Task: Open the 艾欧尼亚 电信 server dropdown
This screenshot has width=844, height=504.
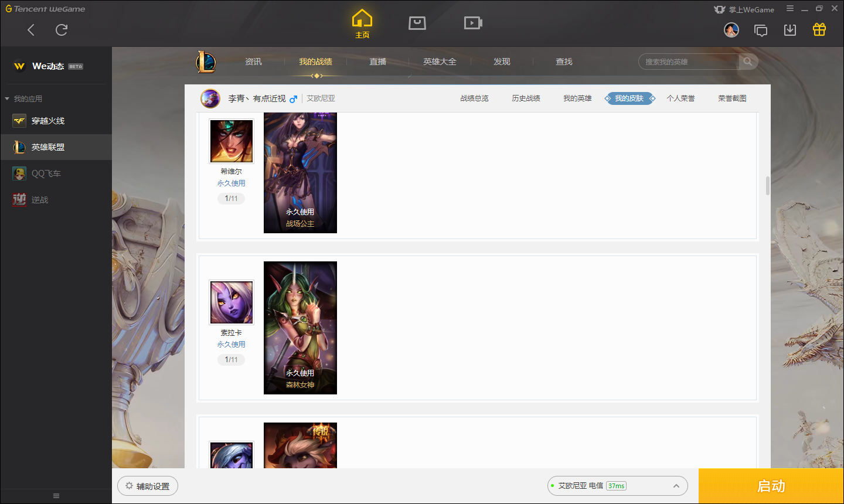Action: tap(618, 486)
